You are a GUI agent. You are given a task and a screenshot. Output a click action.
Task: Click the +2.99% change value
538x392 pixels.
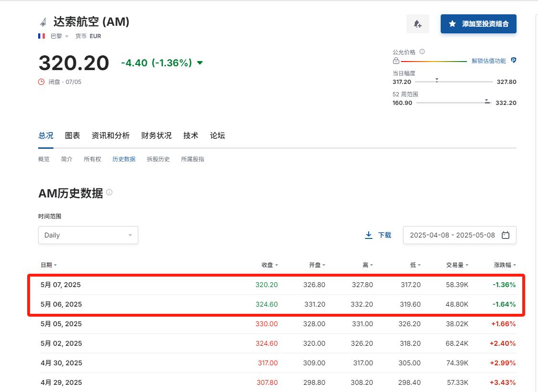tap(503, 363)
